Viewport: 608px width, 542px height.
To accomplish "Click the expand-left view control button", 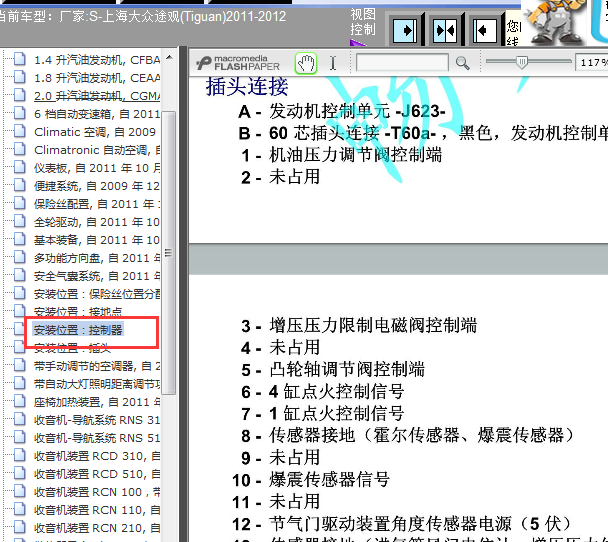I will point(485,30).
